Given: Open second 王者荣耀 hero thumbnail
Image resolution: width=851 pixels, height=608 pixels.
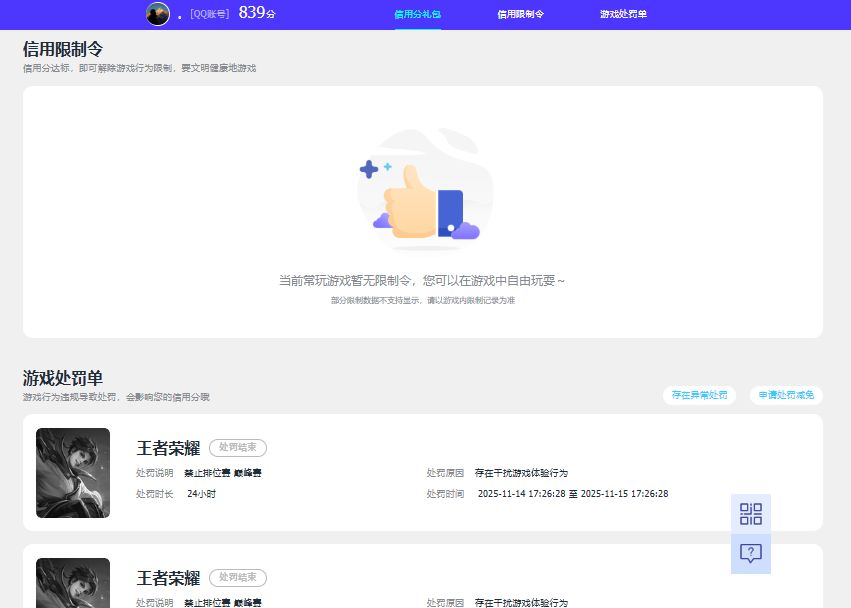Looking at the screenshot, I should coord(73,583).
